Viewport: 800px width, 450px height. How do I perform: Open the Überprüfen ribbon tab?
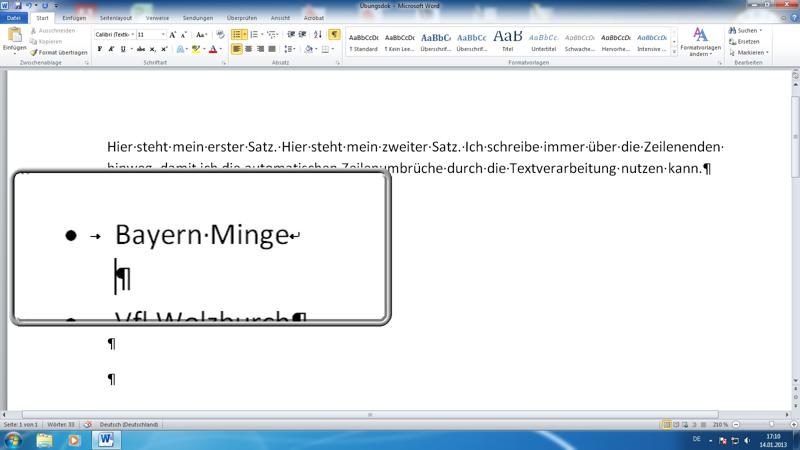(241, 18)
